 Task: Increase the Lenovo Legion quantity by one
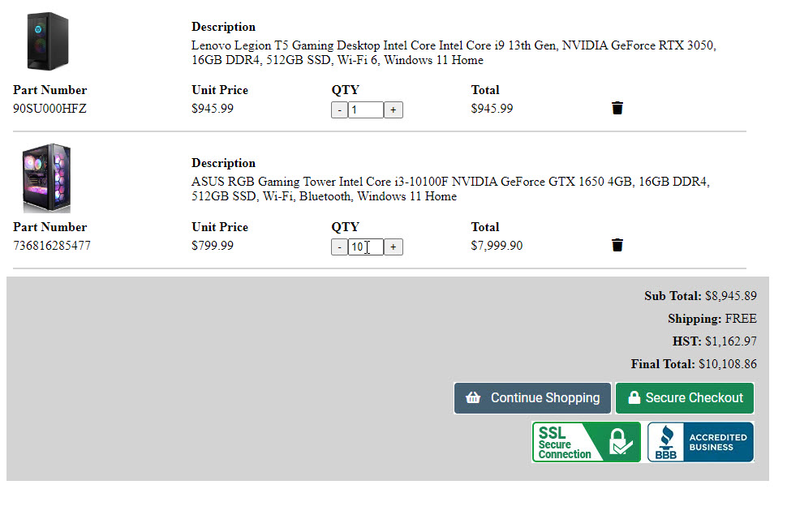tap(393, 109)
